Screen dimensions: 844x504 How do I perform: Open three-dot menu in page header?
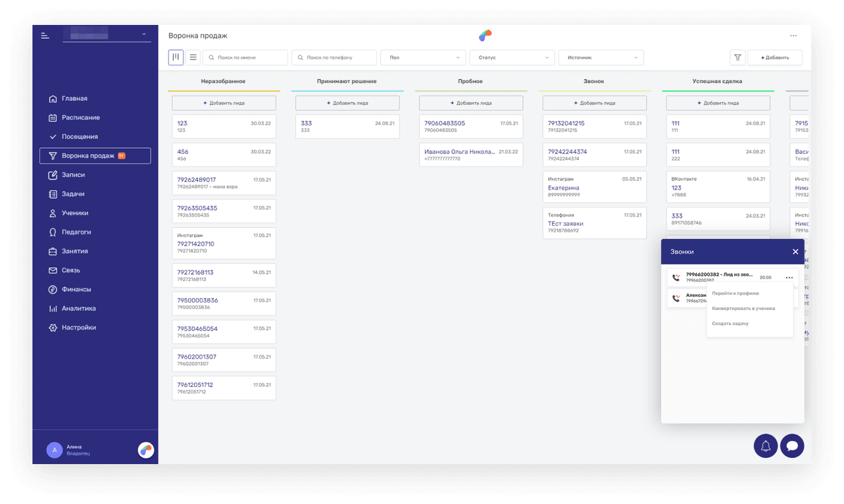[x=793, y=36]
